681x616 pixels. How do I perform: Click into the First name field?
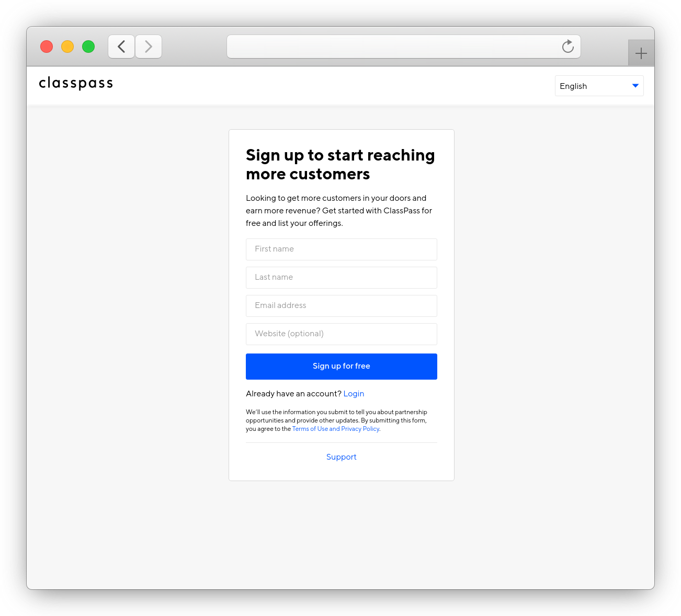[x=342, y=249]
